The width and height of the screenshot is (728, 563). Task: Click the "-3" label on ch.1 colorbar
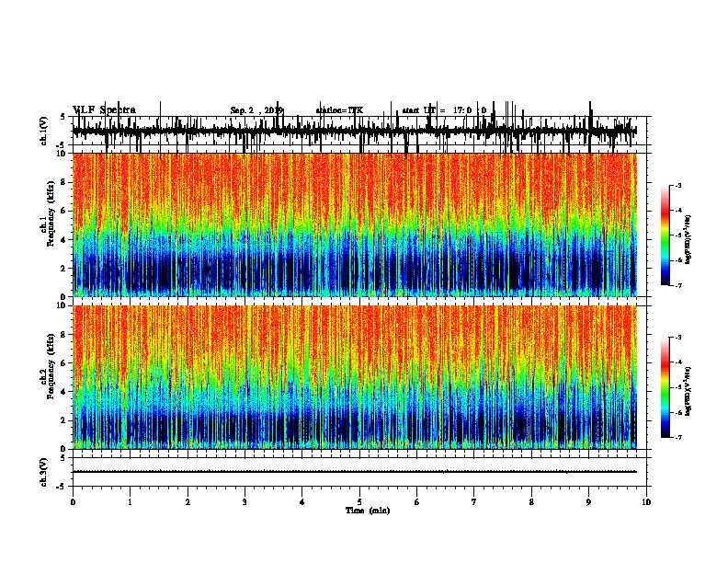(x=678, y=186)
